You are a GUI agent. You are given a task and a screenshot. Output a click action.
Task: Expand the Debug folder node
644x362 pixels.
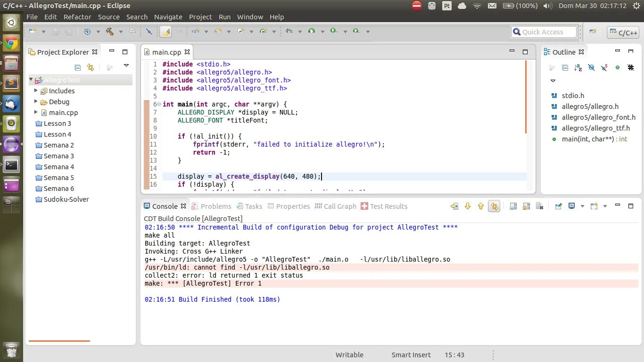[36, 101]
